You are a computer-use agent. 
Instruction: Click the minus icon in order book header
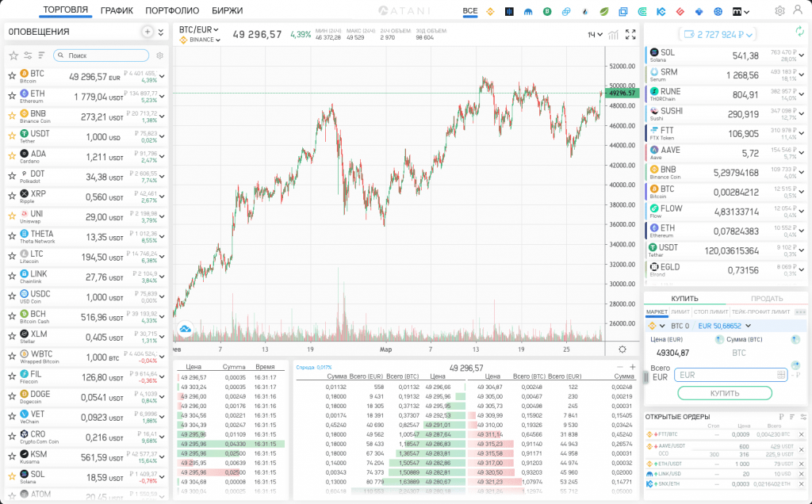620,367
